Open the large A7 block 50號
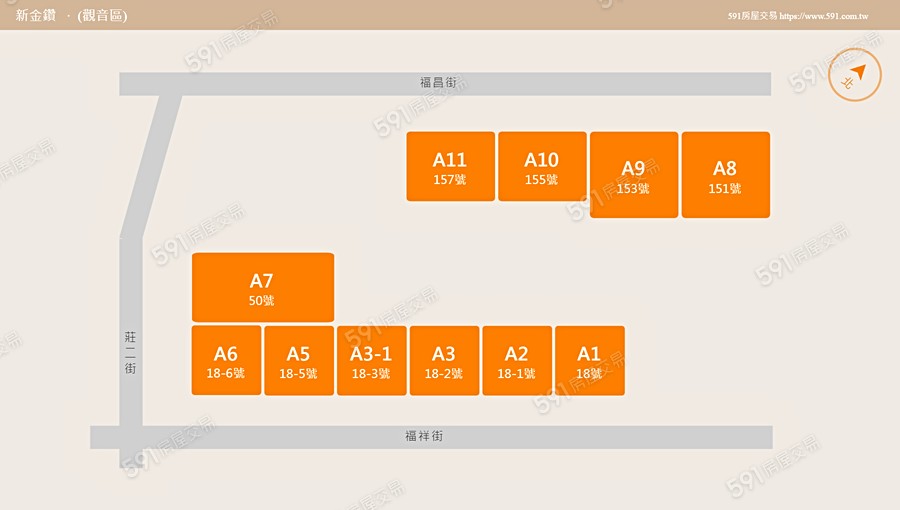This screenshot has height=510, width=900. 262,288
